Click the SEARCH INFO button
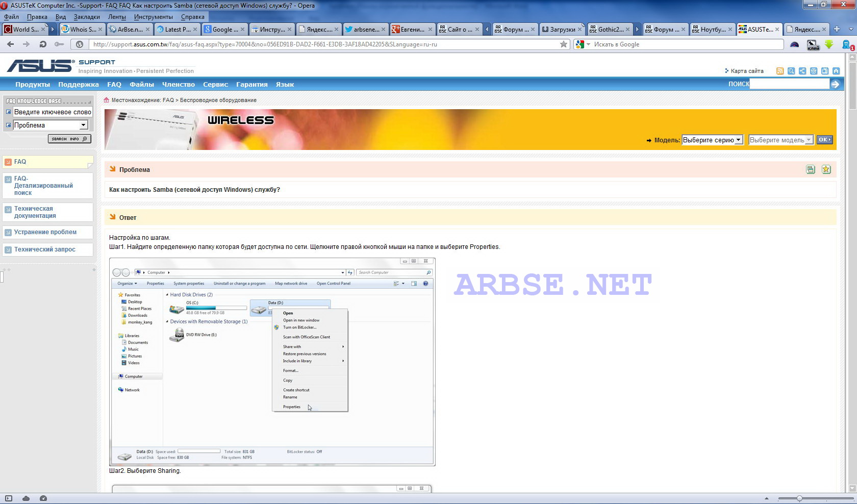Screen dimensions: 857x504 coord(69,139)
